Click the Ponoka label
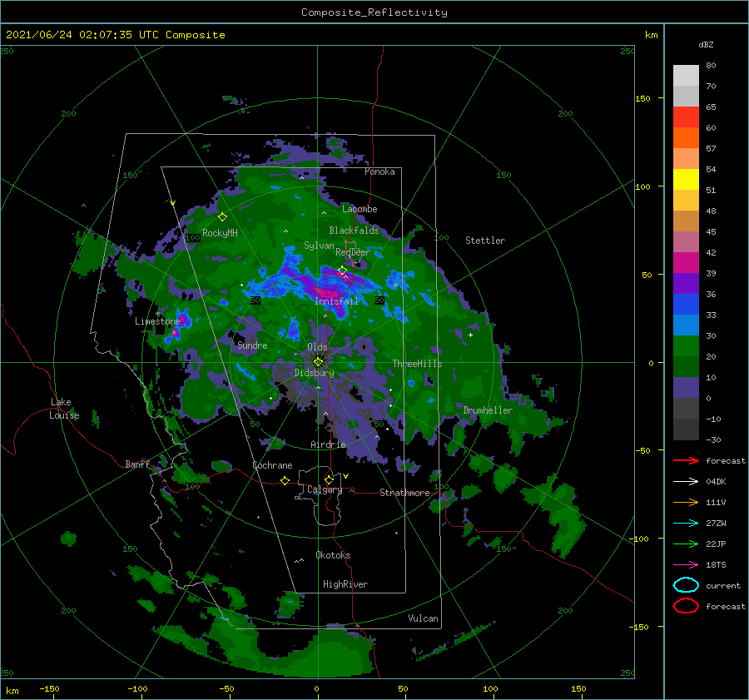The height and width of the screenshot is (700, 749). pyautogui.click(x=379, y=171)
